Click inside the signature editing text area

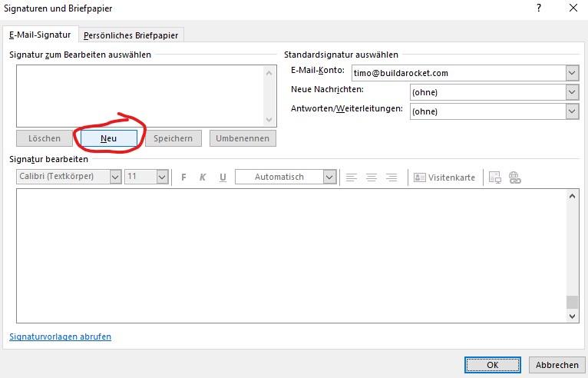coord(291,256)
